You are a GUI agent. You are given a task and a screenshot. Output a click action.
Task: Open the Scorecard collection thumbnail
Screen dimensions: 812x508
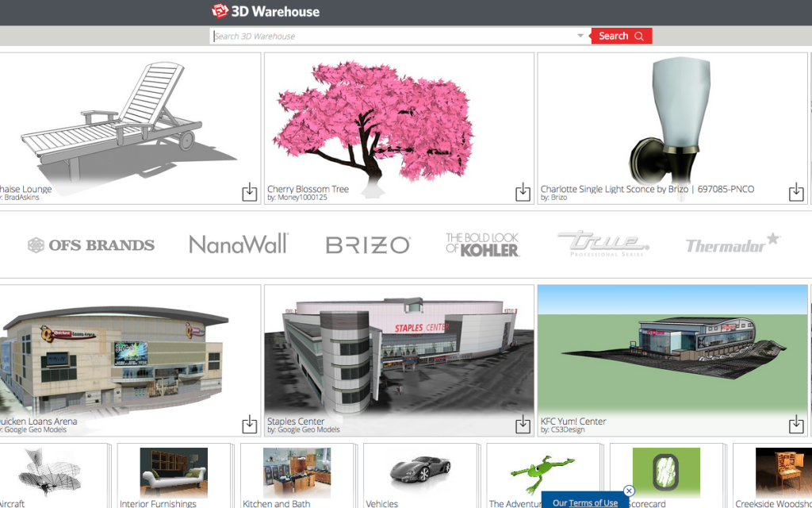pyautogui.click(x=666, y=472)
